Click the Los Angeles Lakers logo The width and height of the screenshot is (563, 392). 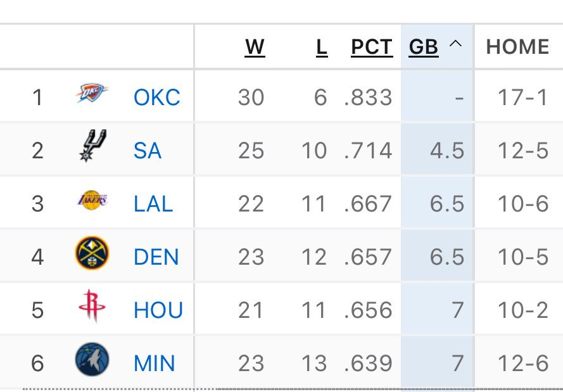(x=92, y=201)
